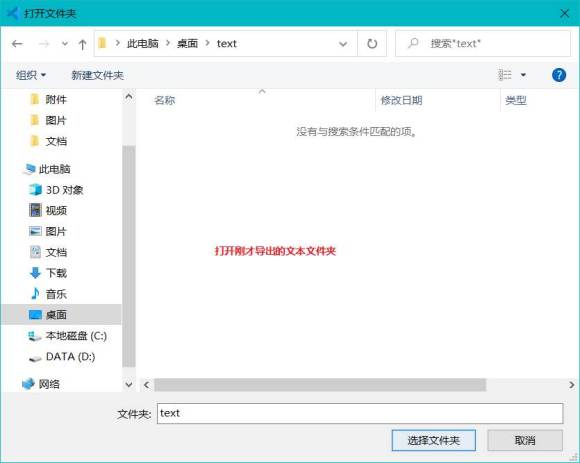Open 本地磁盘 (C:) drive
This screenshot has width=580, height=463.
[x=68, y=336]
